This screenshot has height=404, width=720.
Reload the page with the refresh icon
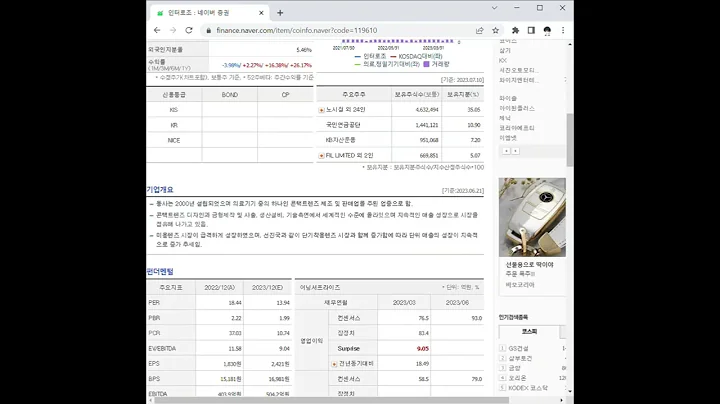(x=189, y=30)
